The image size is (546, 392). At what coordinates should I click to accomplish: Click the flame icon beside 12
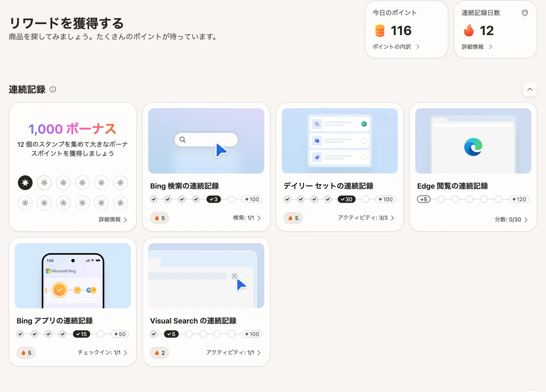click(x=469, y=31)
